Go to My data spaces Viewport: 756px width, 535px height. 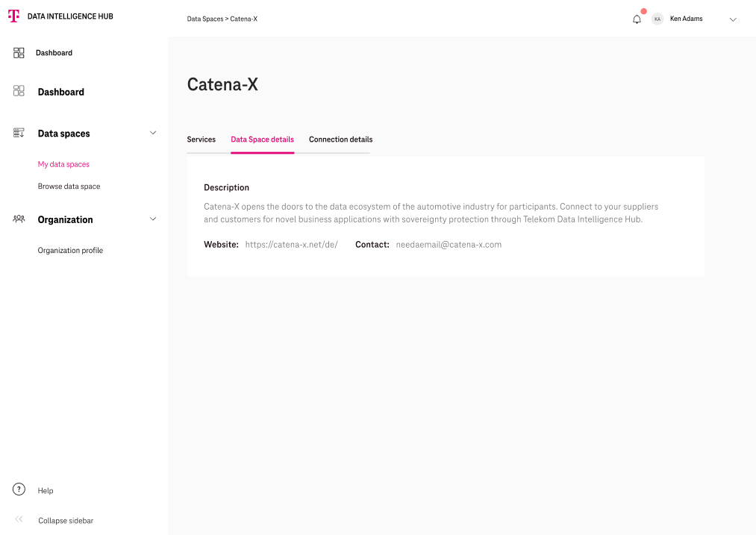click(63, 164)
